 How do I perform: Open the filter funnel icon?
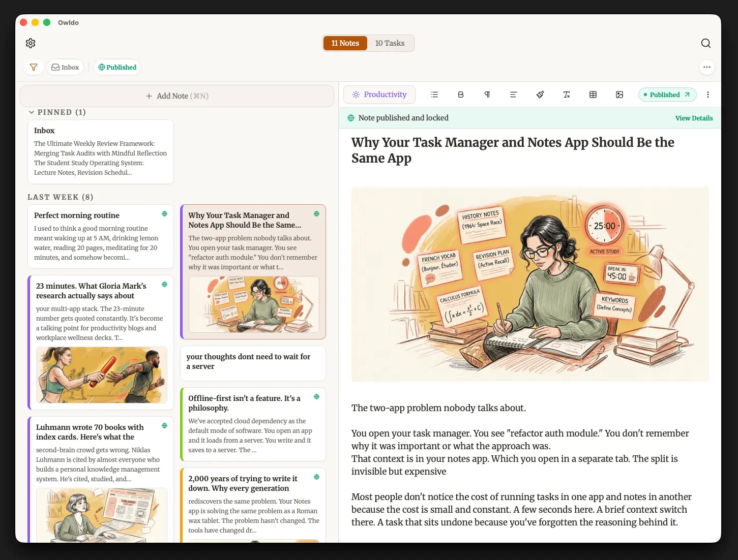pyautogui.click(x=34, y=67)
